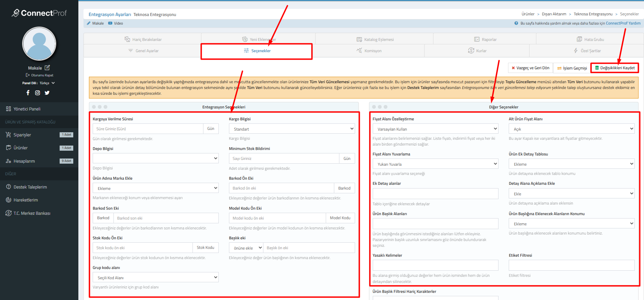Click the Twitter icon in sidebar
Screen dimensions: 644x300
coord(47,93)
